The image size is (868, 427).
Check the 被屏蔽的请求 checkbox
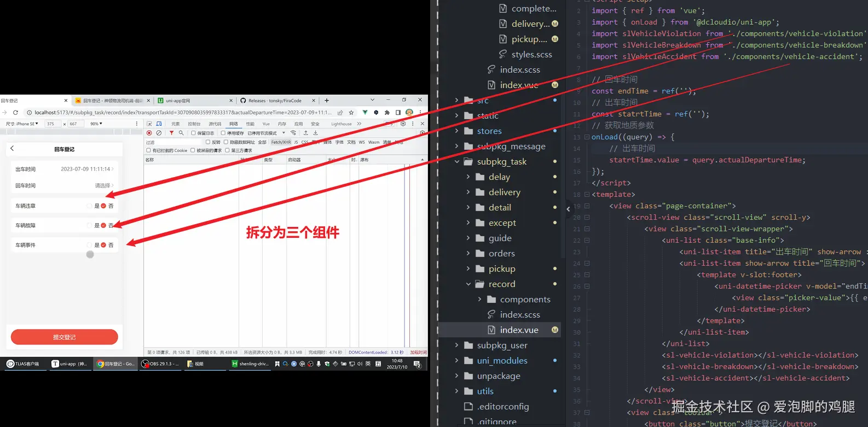point(193,150)
